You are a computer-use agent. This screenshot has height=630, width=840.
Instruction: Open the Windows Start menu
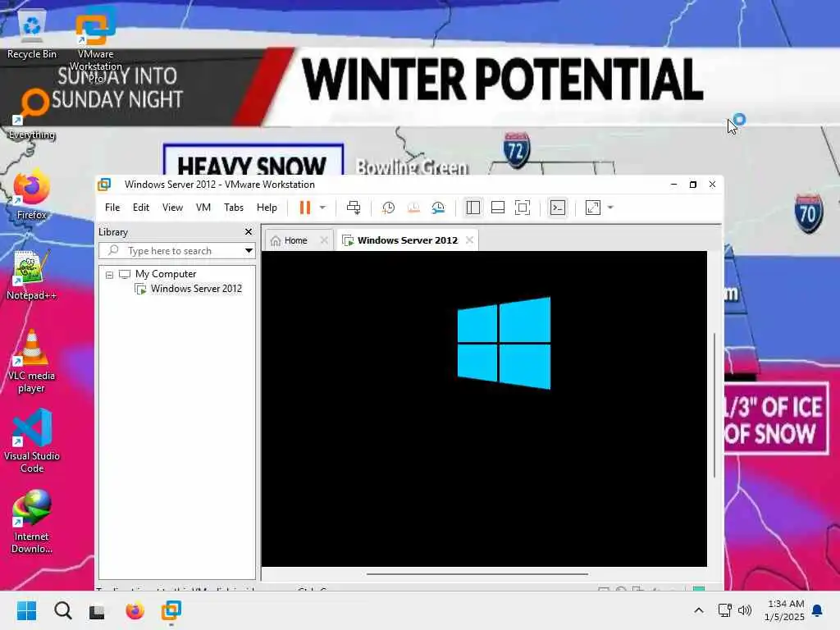pos(27,610)
